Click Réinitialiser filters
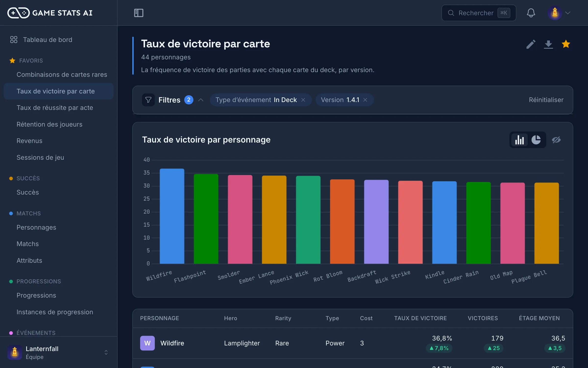 (546, 100)
